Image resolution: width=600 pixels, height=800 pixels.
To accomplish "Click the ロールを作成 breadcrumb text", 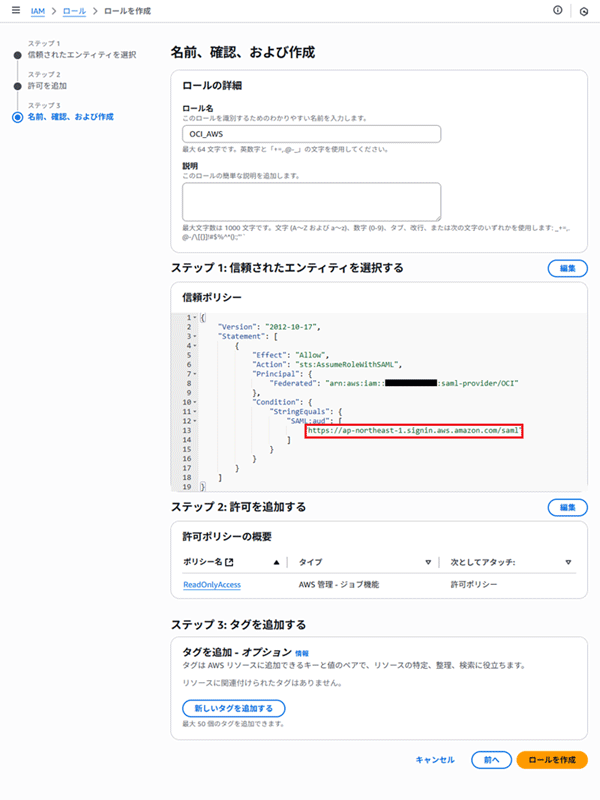I will tap(128, 11).
